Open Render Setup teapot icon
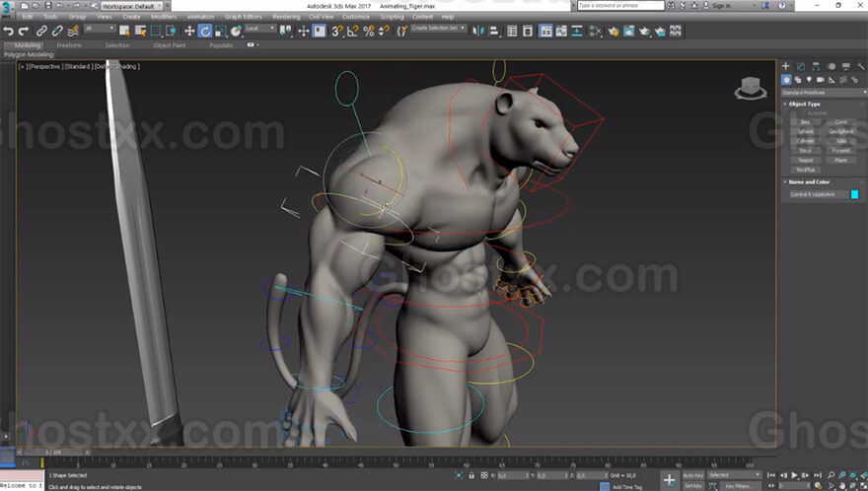 (x=614, y=31)
